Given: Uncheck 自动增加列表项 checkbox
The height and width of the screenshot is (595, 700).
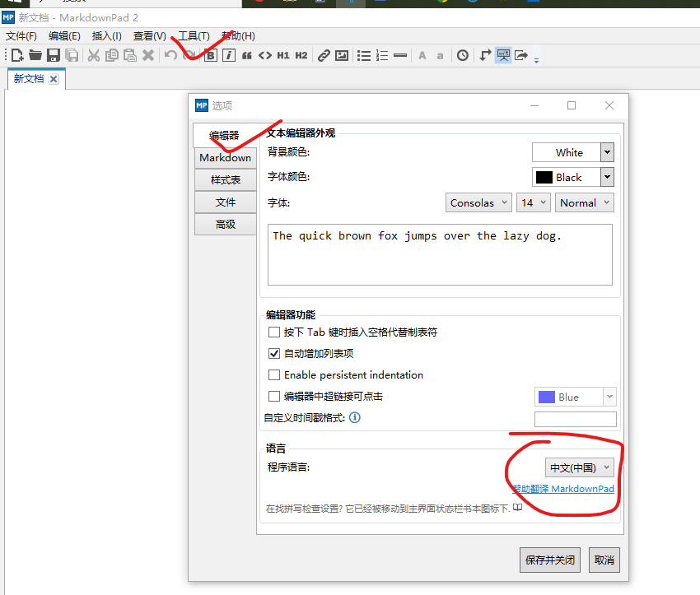Looking at the screenshot, I should tap(274, 353).
